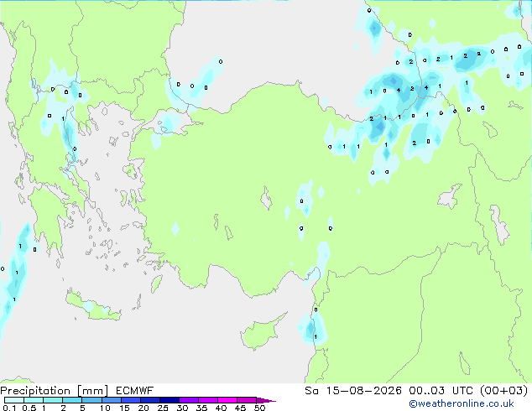Click the '25' legend scale value
Viewport: 532px width, 411px height.
163,408
